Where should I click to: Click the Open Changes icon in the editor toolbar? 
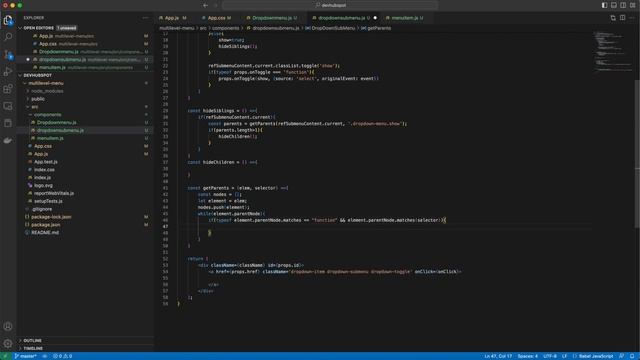(x=613, y=18)
